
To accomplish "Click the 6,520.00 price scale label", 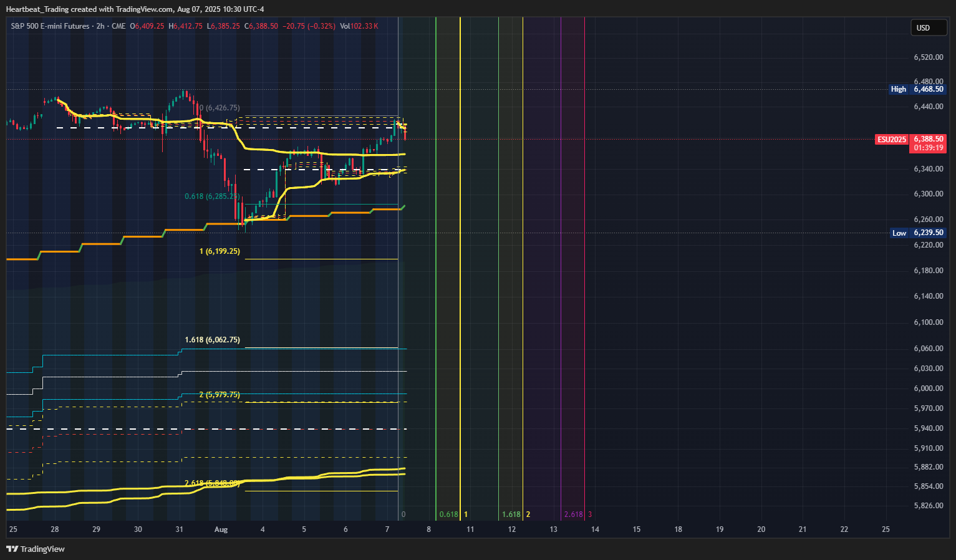I will [x=929, y=57].
